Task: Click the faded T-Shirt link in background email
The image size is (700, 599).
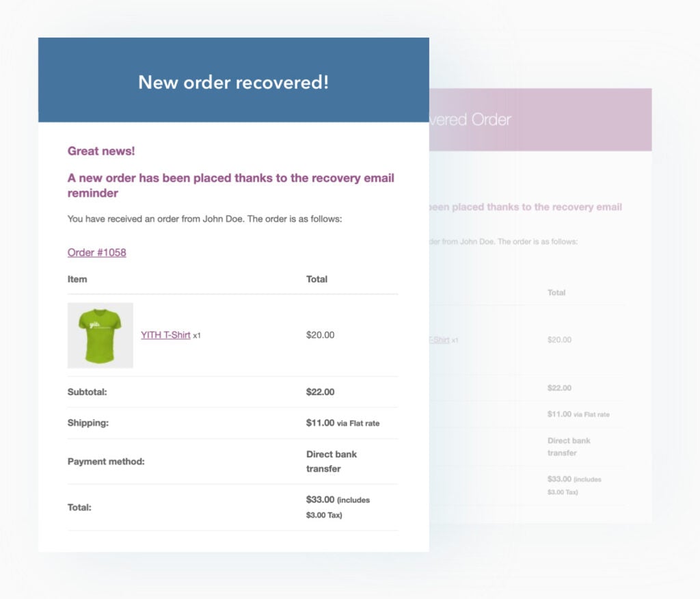Action: [439, 340]
